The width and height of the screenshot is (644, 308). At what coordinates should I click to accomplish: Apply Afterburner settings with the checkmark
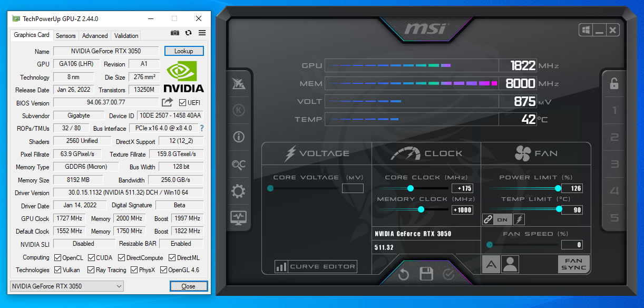point(448,274)
